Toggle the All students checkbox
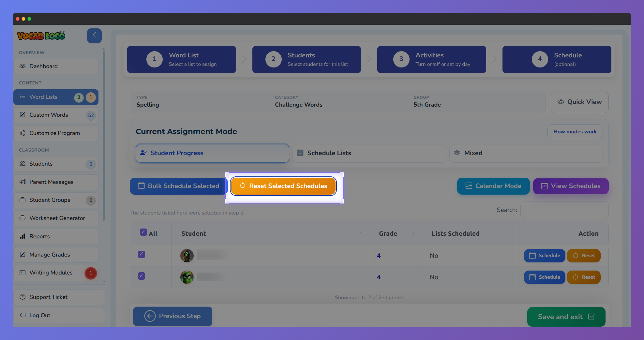Viewport: 644px width, 340px height. coord(143,232)
